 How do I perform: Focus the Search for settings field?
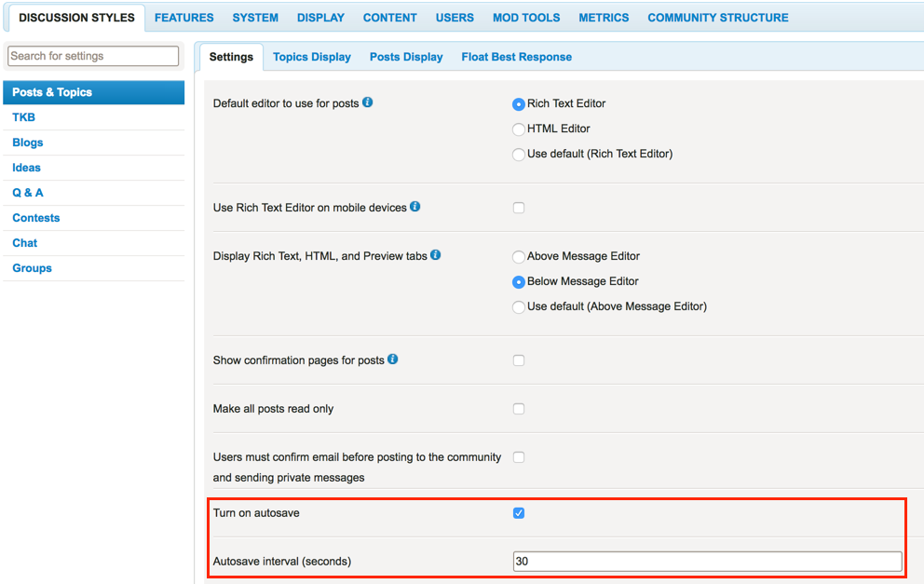point(93,56)
